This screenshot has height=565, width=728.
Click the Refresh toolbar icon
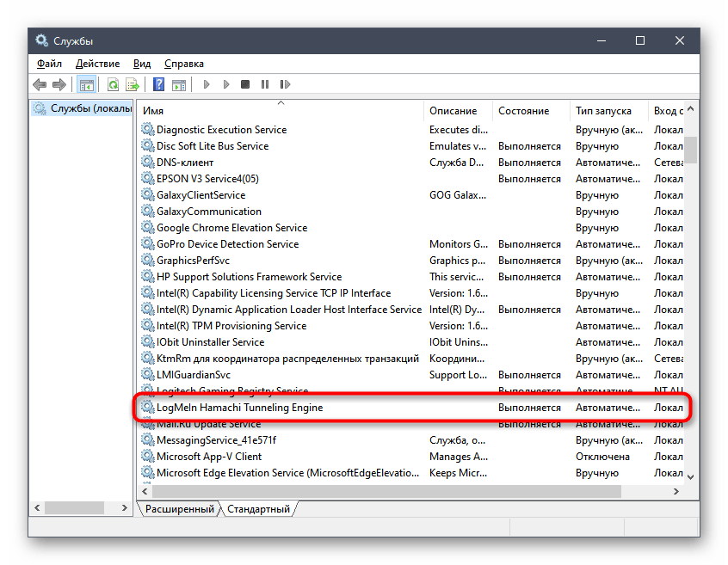113,84
